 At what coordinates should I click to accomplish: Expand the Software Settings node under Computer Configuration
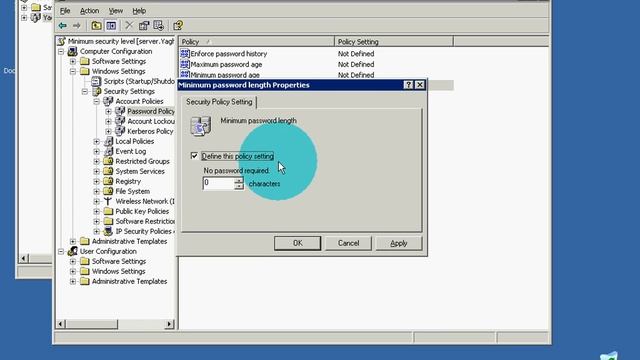click(x=73, y=61)
